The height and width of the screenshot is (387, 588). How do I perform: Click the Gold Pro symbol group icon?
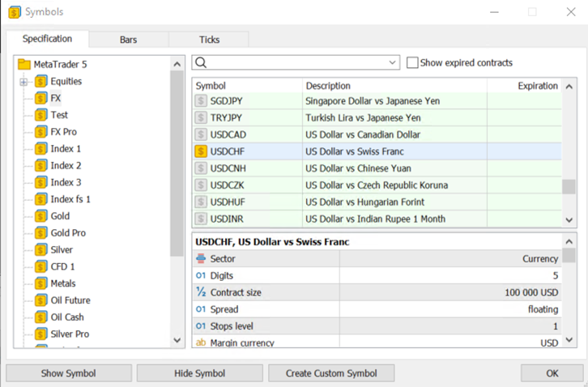click(x=40, y=233)
